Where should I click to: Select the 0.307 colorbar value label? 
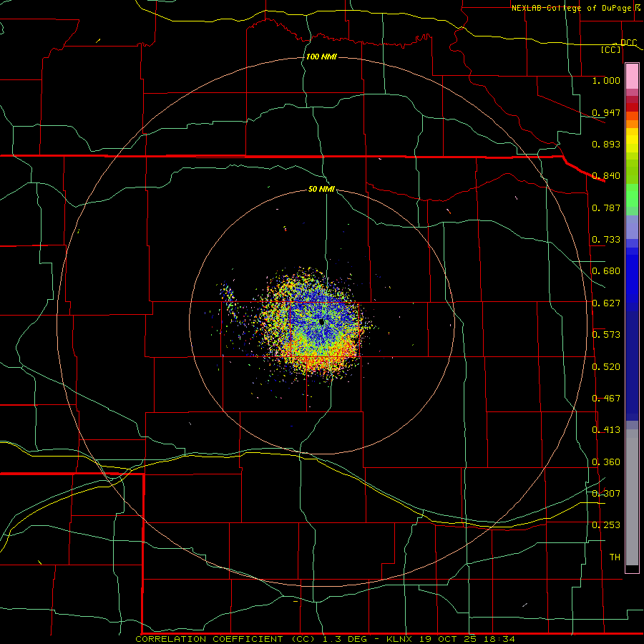tap(606, 494)
